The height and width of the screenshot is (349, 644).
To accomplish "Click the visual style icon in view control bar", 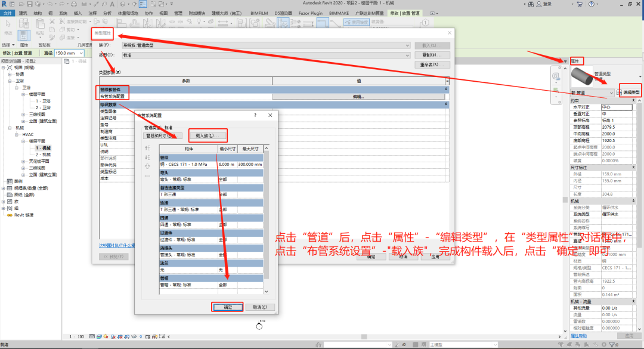I will (99, 336).
